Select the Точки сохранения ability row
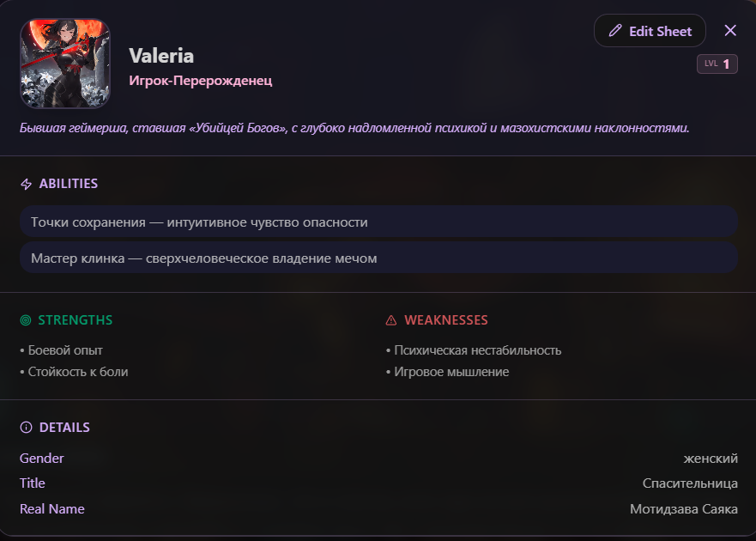 point(378,222)
